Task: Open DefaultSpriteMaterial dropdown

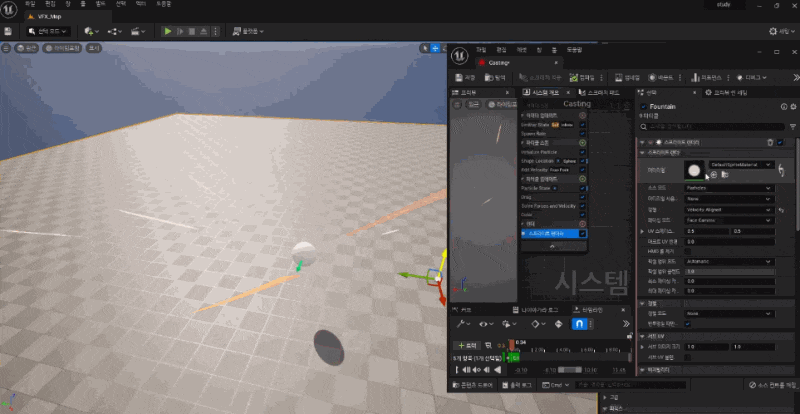Action: 741,165
